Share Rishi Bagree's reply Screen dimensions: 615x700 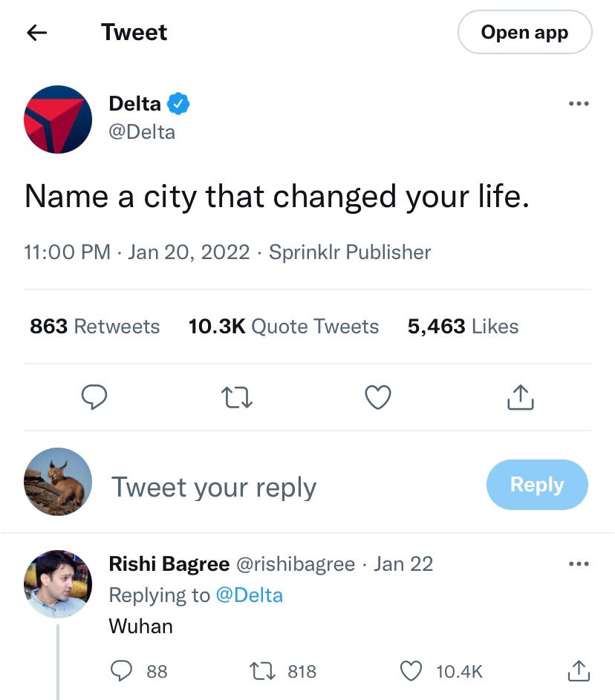click(x=579, y=671)
